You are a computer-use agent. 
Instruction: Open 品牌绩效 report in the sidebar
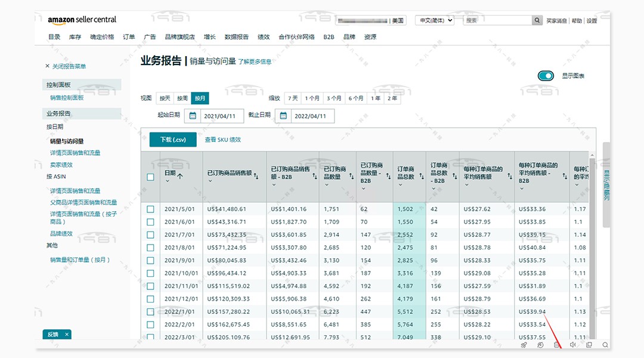click(x=61, y=233)
